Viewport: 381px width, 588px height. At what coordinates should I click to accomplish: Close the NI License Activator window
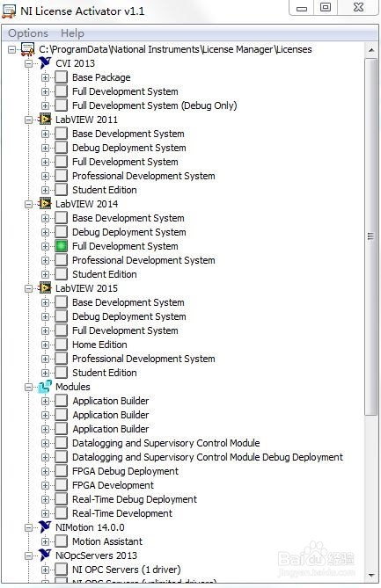tap(358, 8)
